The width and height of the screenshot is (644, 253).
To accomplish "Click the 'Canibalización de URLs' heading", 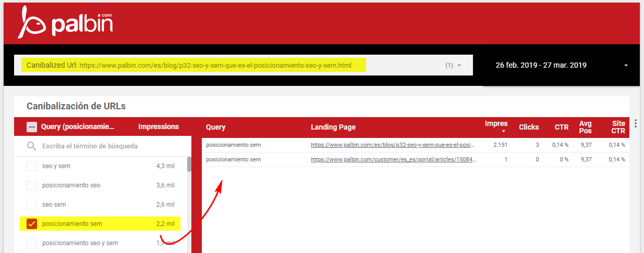I will point(76,106).
